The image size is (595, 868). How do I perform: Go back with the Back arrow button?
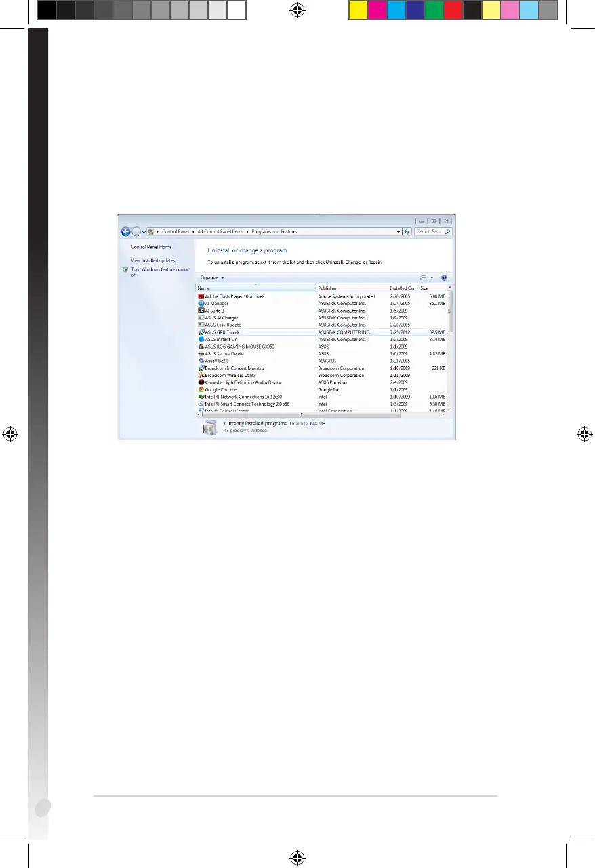pyautogui.click(x=125, y=231)
